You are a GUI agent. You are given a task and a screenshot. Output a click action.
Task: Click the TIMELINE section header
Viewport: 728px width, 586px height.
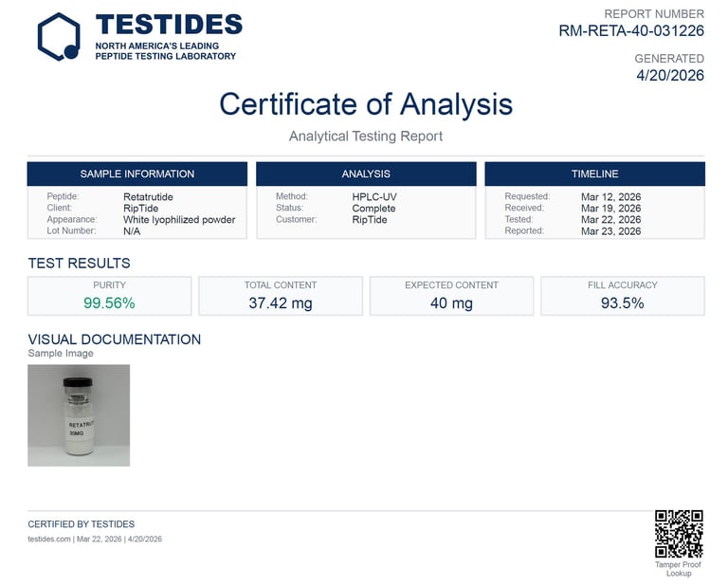click(594, 174)
